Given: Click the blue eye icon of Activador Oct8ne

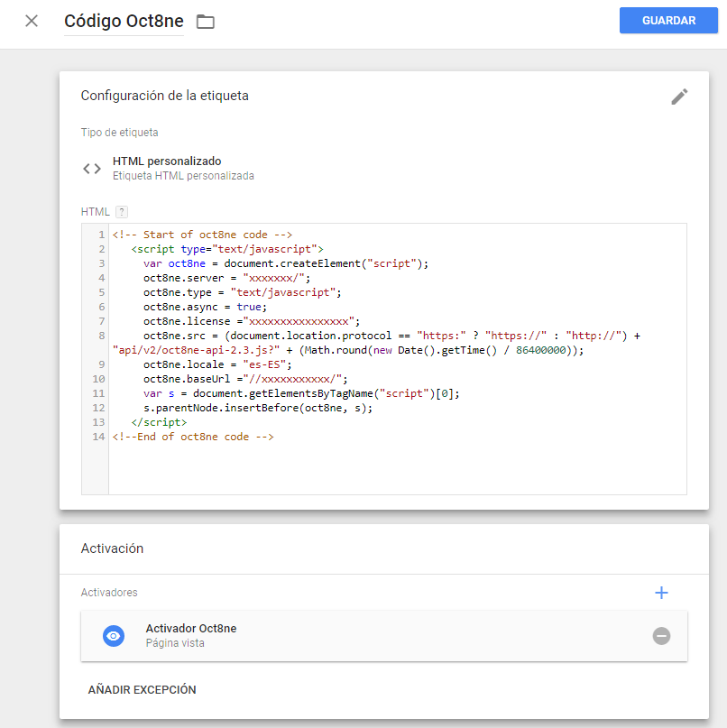Looking at the screenshot, I should (x=114, y=636).
